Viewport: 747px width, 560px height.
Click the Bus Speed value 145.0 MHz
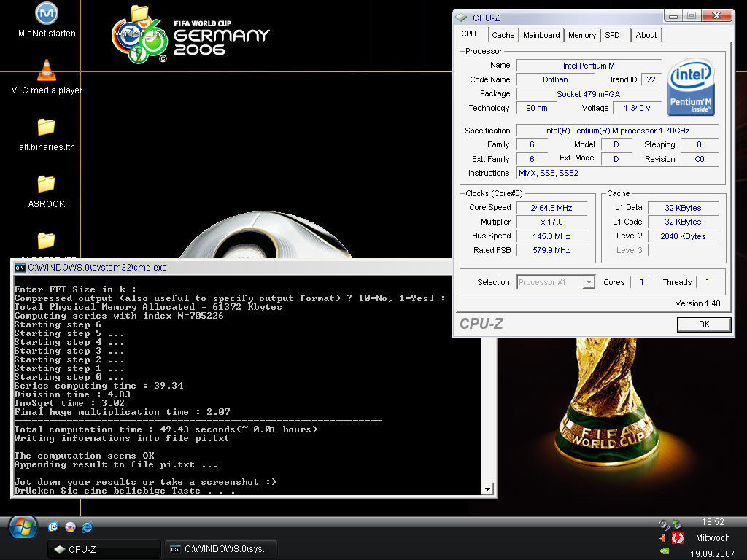[551, 236]
